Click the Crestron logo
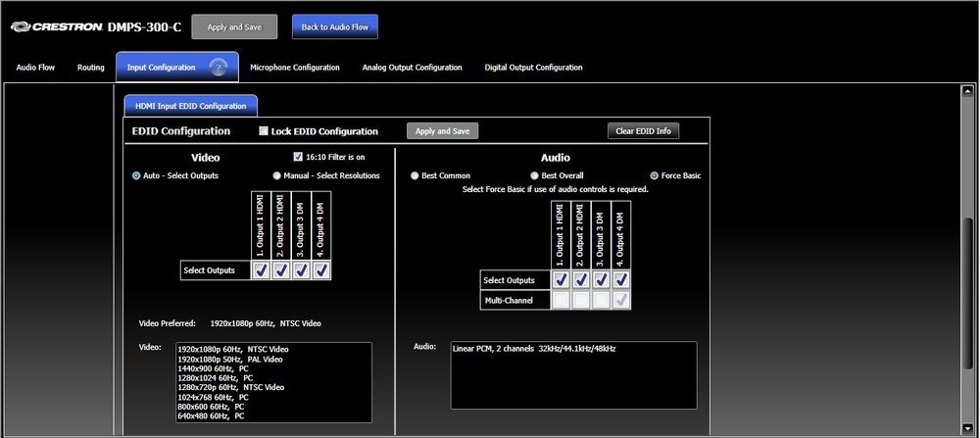Screen dimensions: 980x438 pyautogui.click(x=57, y=26)
